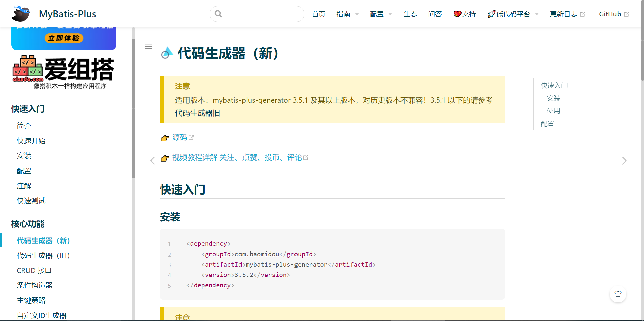Toggle the sidebar hamburger icon

148,46
